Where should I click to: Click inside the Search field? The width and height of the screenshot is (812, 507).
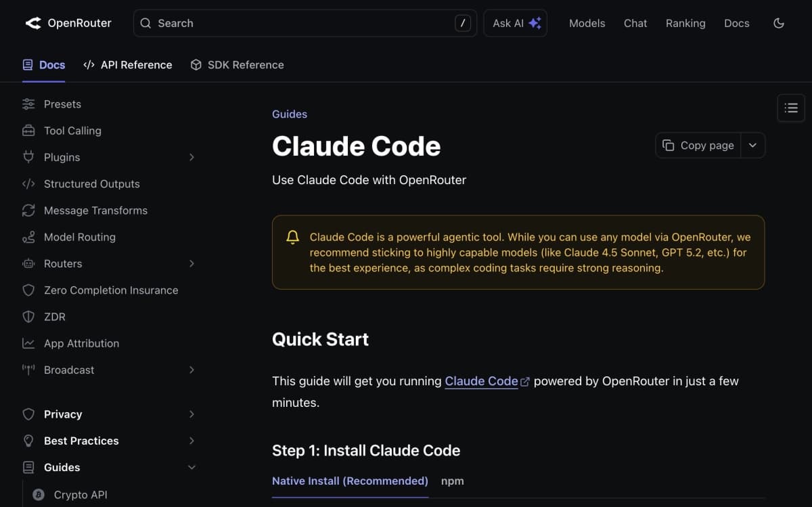[271, 23]
